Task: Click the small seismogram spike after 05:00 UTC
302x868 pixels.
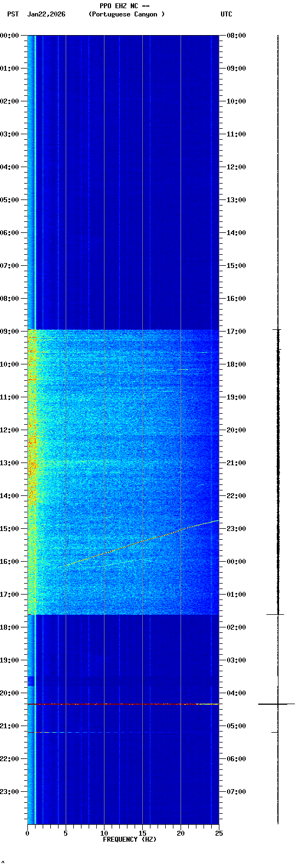Action: (275, 732)
